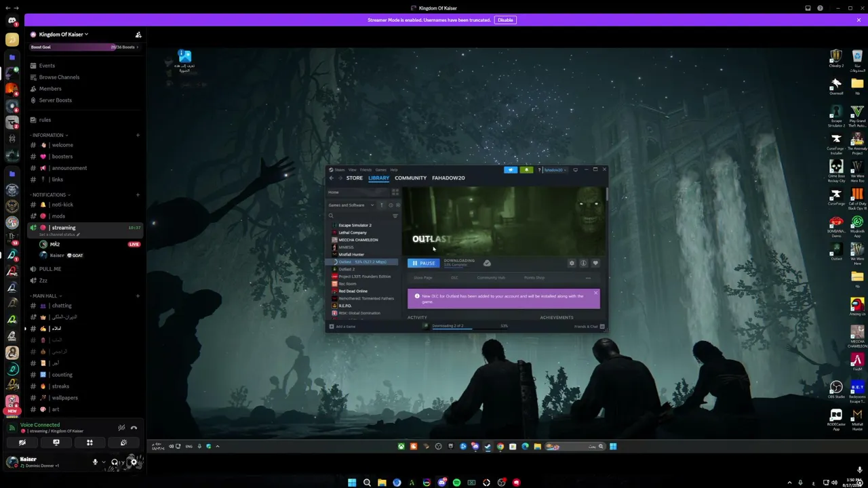This screenshot has width=868, height=488.
Task: Open the Boost Goal progress bar
Action: tap(85, 47)
